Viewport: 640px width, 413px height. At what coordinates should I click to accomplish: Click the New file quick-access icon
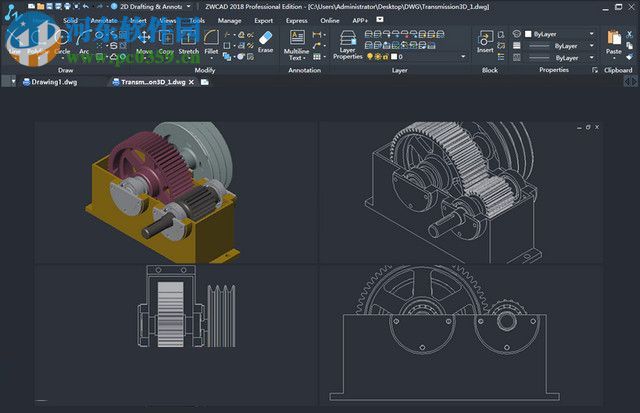pyautogui.click(x=31, y=7)
